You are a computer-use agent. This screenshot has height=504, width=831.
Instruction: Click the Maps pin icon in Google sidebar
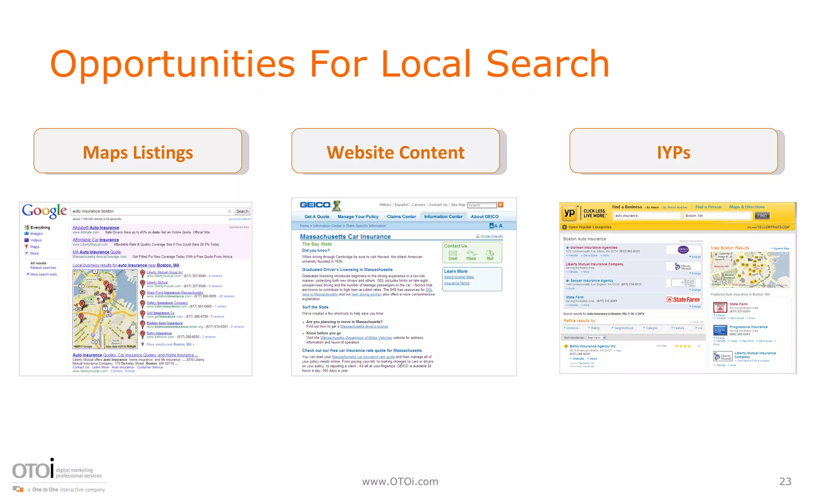tap(26, 247)
